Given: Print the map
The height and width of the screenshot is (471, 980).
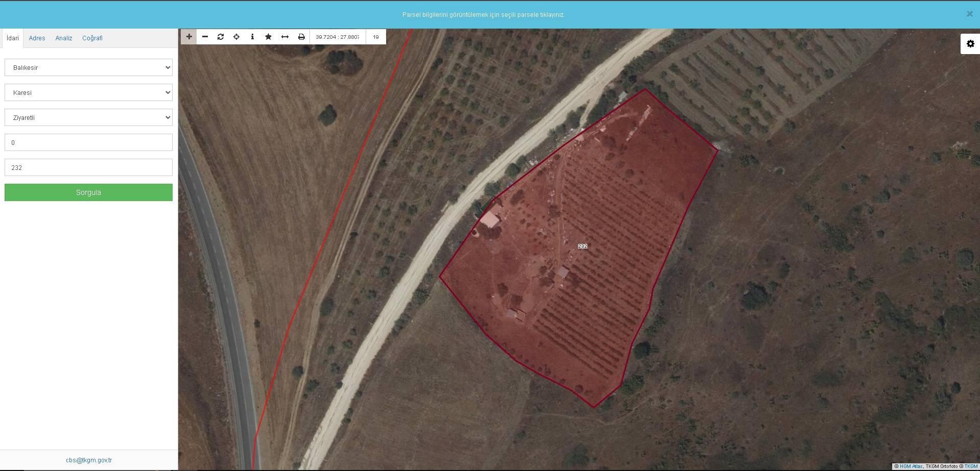Looking at the screenshot, I should click(x=301, y=37).
